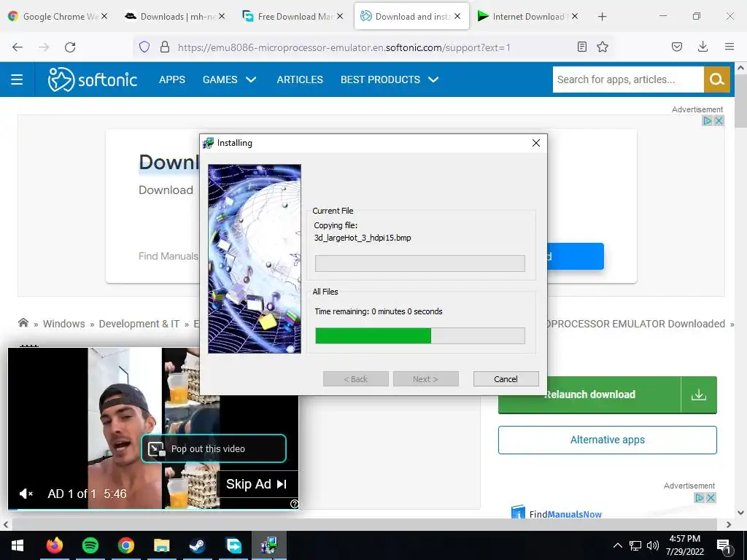The image size is (747, 560).
Task: Click the shield tracking protection icon
Action: point(144,47)
